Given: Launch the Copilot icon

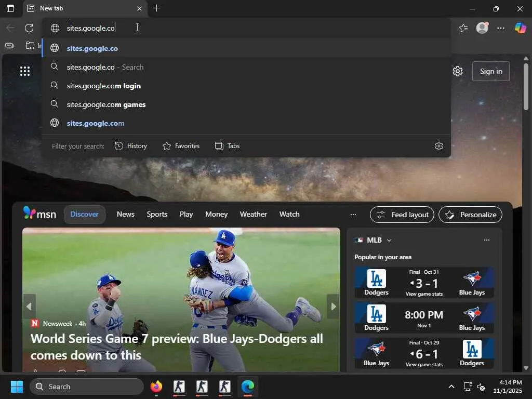Looking at the screenshot, I should point(521,28).
